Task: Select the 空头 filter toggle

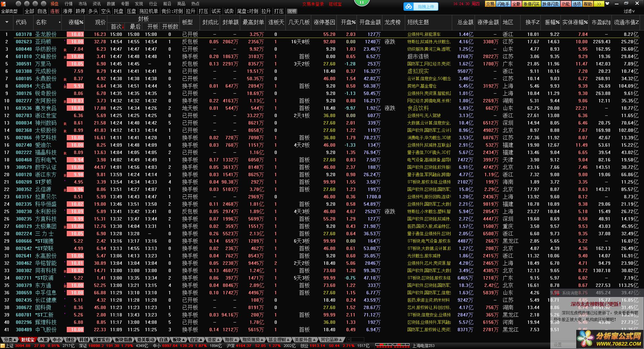Action: pyautogui.click(x=106, y=11)
